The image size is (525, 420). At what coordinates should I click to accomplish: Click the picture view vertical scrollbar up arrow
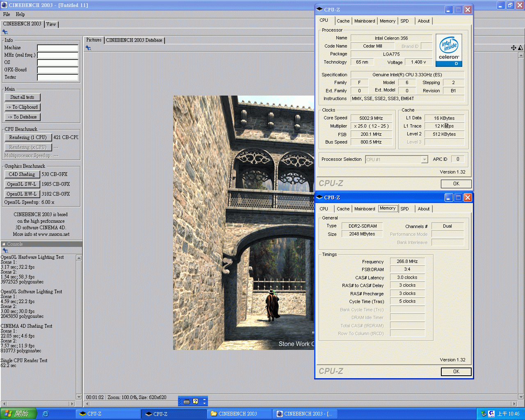point(521,55)
